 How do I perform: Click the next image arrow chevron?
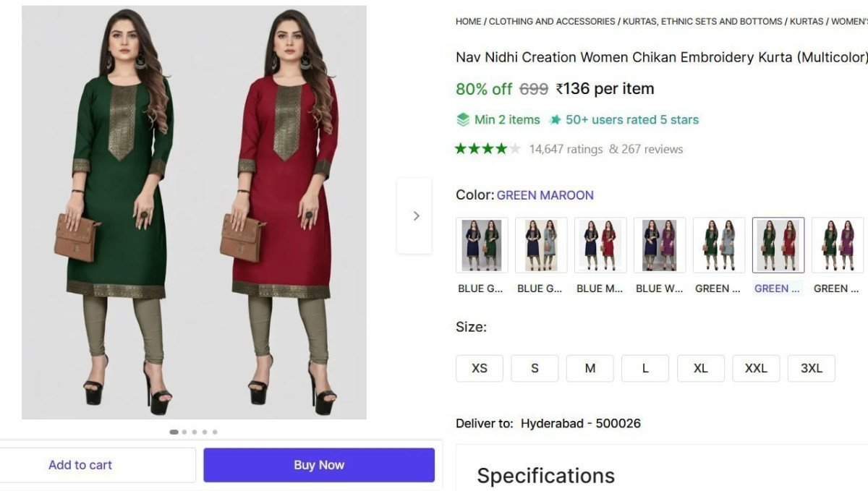pyautogui.click(x=416, y=215)
